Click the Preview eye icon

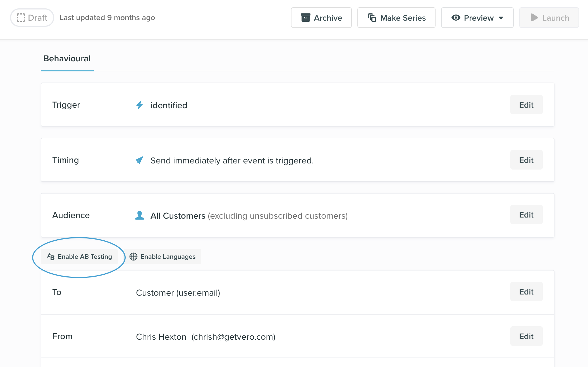(456, 18)
